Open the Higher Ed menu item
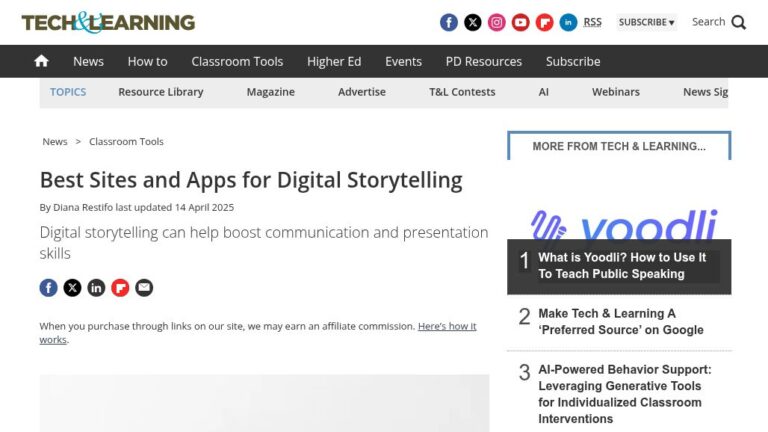Image resolution: width=768 pixels, height=432 pixels. (x=334, y=61)
